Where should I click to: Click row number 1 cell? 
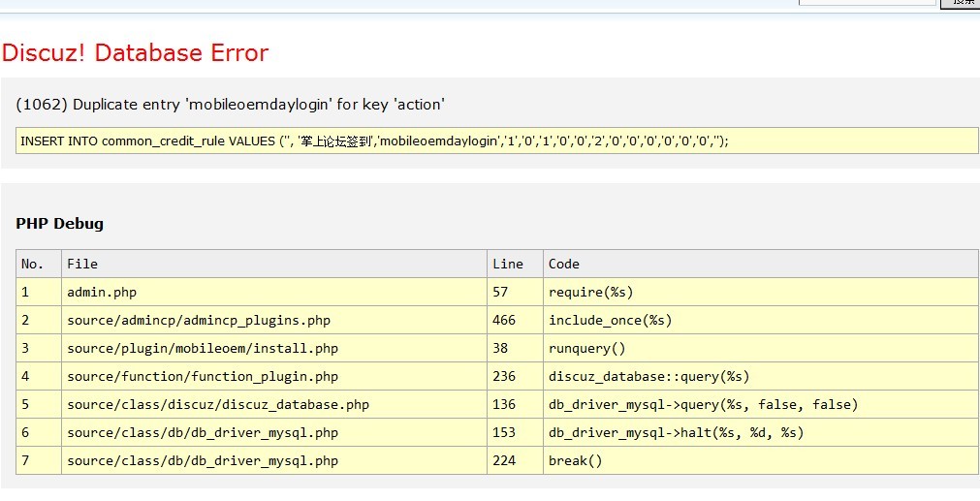pos(39,292)
